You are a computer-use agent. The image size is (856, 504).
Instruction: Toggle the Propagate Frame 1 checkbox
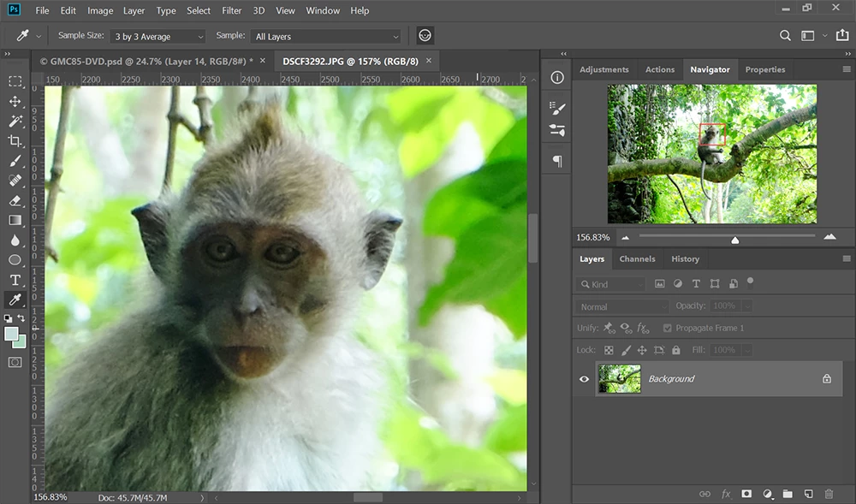point(668,328)
